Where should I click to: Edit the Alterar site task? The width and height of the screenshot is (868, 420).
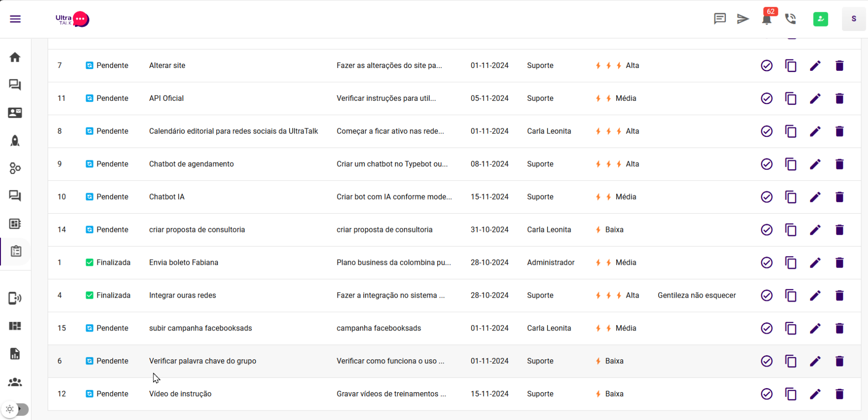point(815,66)
